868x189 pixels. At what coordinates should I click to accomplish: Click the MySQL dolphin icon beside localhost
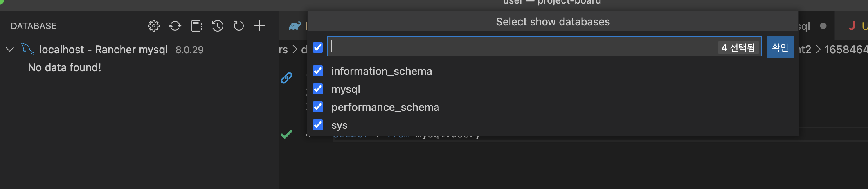27,49
